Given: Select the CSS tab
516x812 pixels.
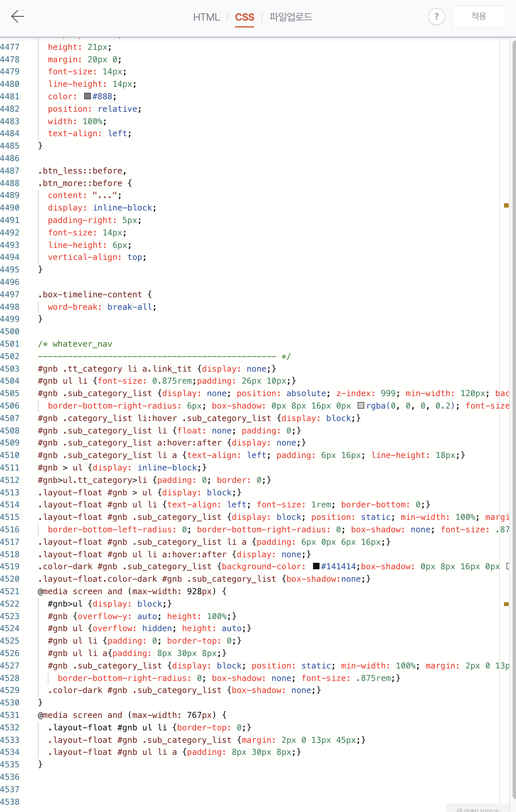Looking at the screenshot, I should pos(245,17).
